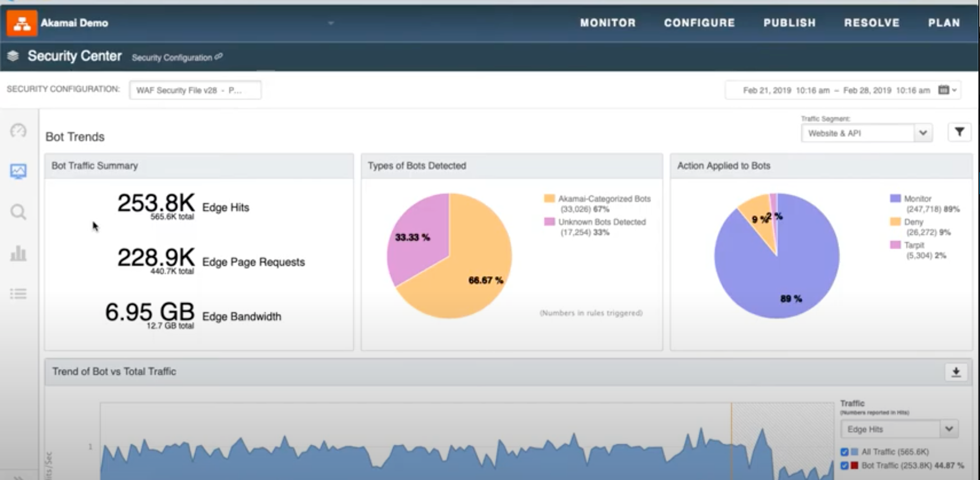Toggle the Bot Traffic checkbox

pos(844,466)
